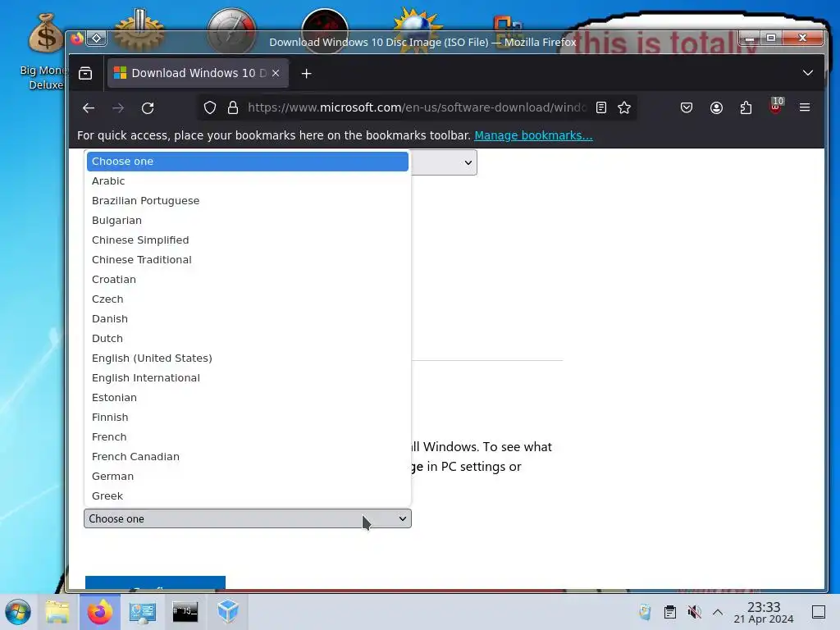Open the edition select dropdown at top

point(444,162)
